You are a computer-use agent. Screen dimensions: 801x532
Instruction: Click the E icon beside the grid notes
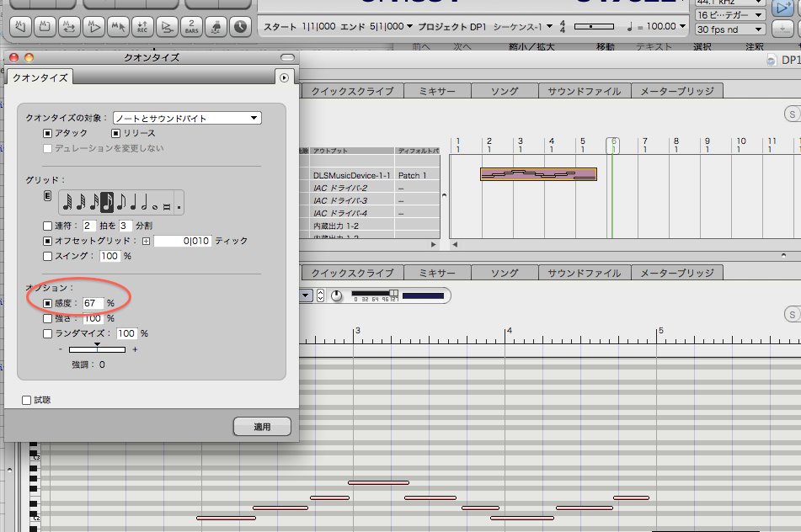pos(47,196)
